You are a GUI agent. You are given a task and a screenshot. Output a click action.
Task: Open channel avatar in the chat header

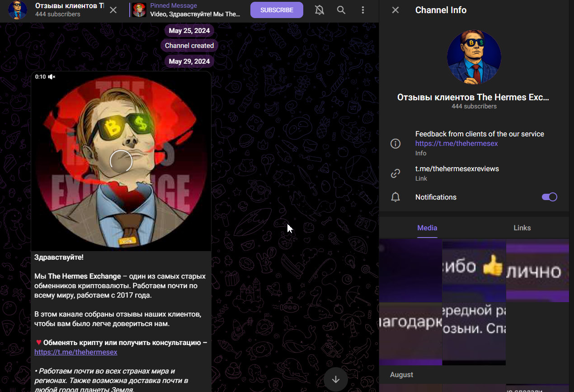[x=18, y=10]
